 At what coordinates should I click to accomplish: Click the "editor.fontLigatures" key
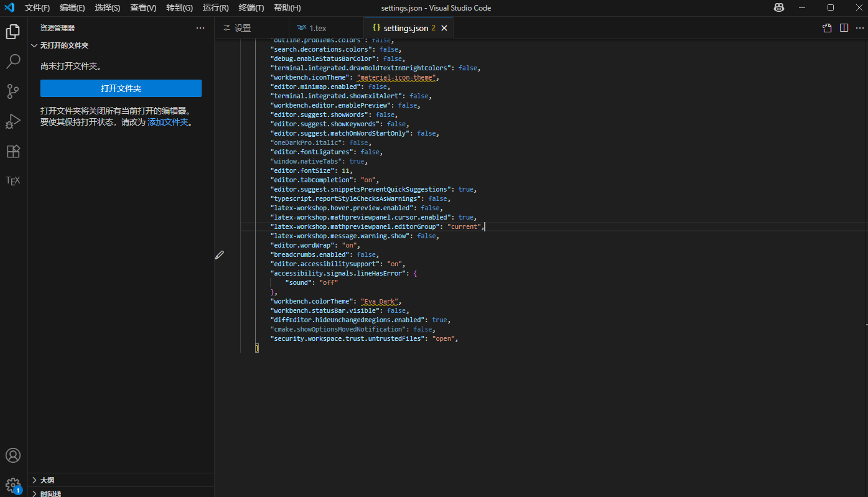(313, 152)
